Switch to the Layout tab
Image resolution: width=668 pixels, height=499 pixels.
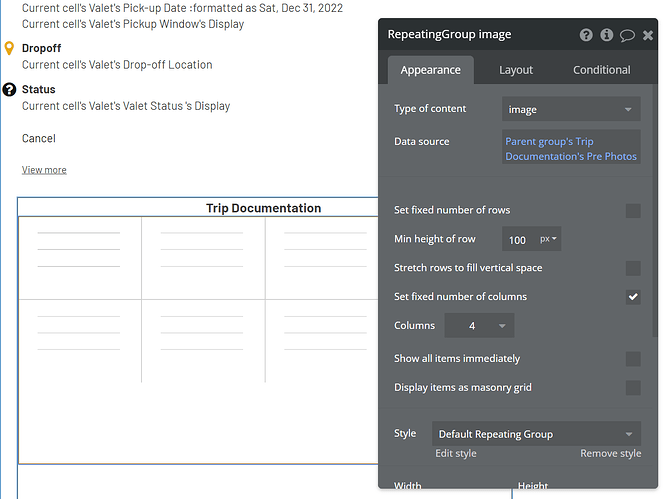[515, 70]
